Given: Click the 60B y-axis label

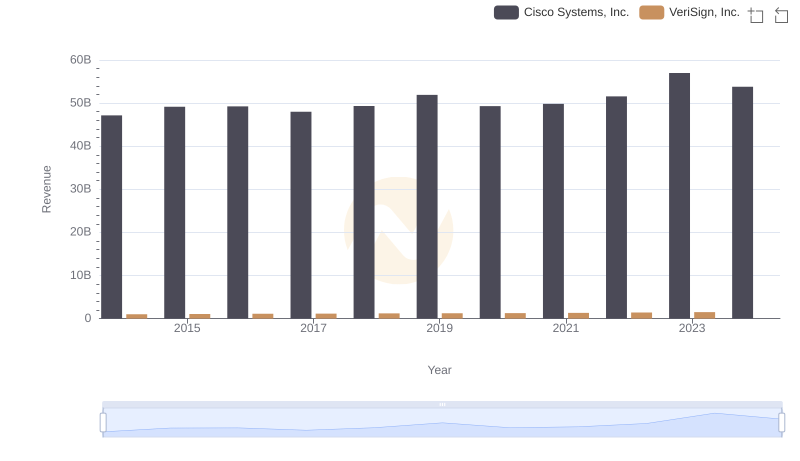Looking at the screenshot, I should (x=81, y=60).
